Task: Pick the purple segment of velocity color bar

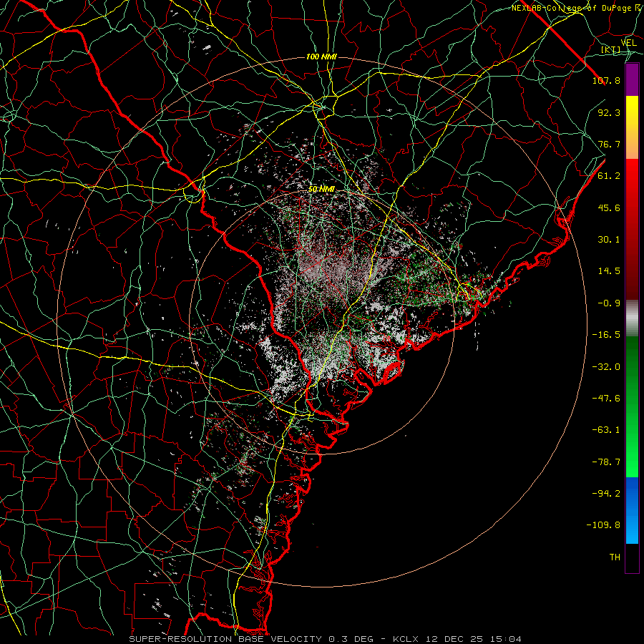Action: (632, 80)
